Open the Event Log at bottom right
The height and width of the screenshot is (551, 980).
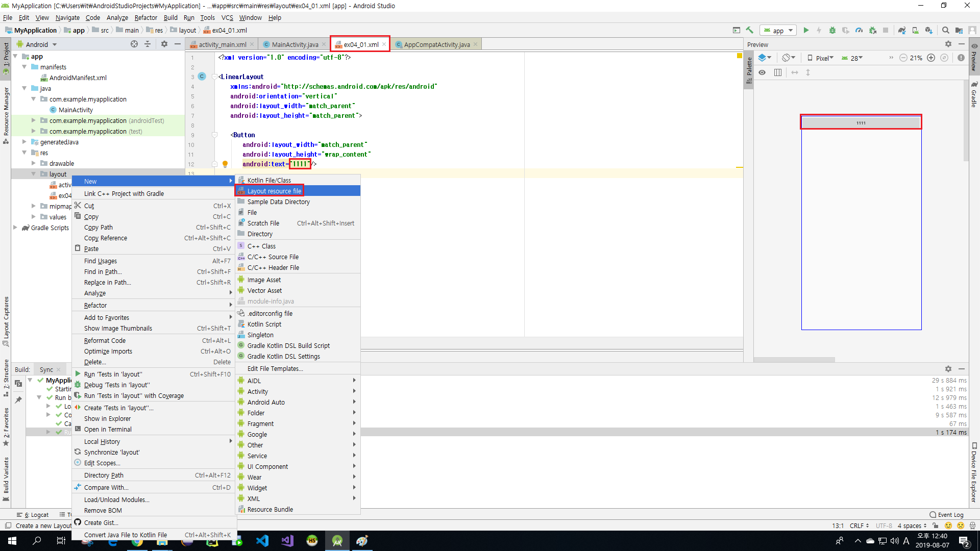coord(946,515)
